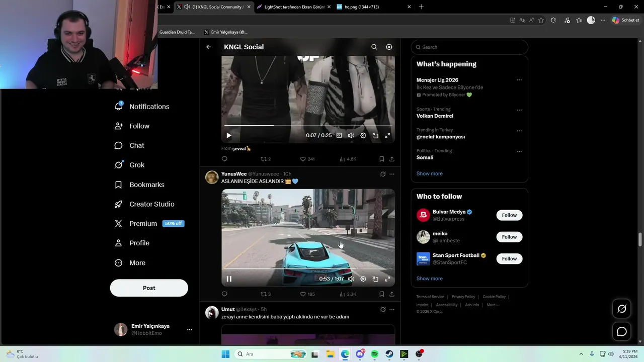Open Notifications in the sidebar

click(x=142, y=107)
